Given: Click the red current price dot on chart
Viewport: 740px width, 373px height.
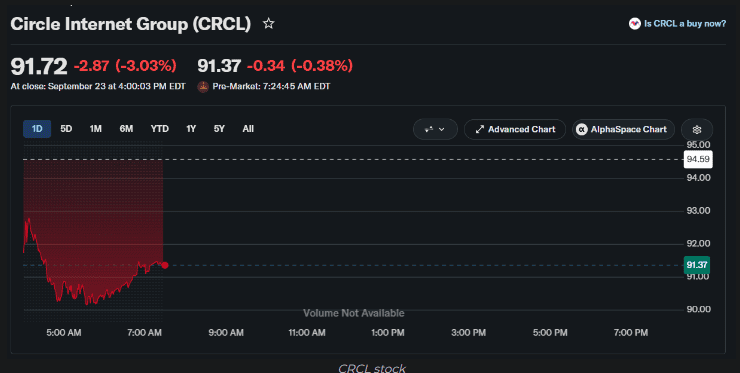Looking at the screenshot, I should point(165,265).
